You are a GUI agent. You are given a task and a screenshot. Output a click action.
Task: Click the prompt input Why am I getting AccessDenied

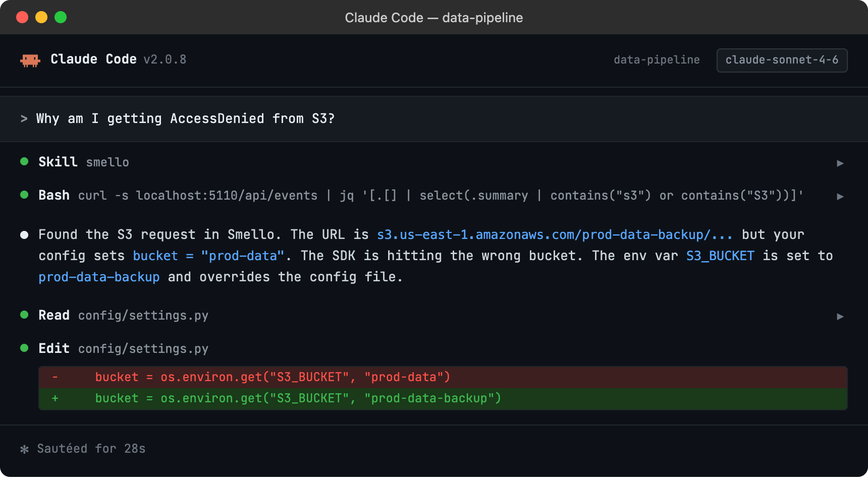point(434,119)
